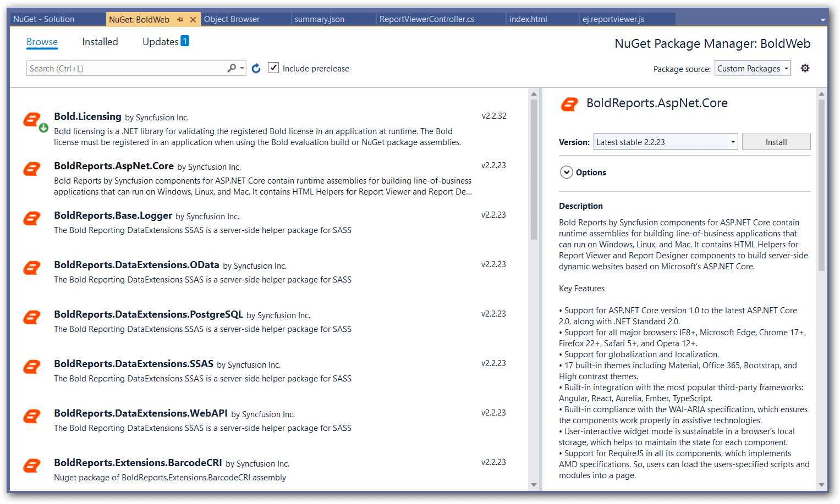This screenshot has width=840, height=504.
Task: Select the BoldReports.Base.Logger package name
Action: 113,215
